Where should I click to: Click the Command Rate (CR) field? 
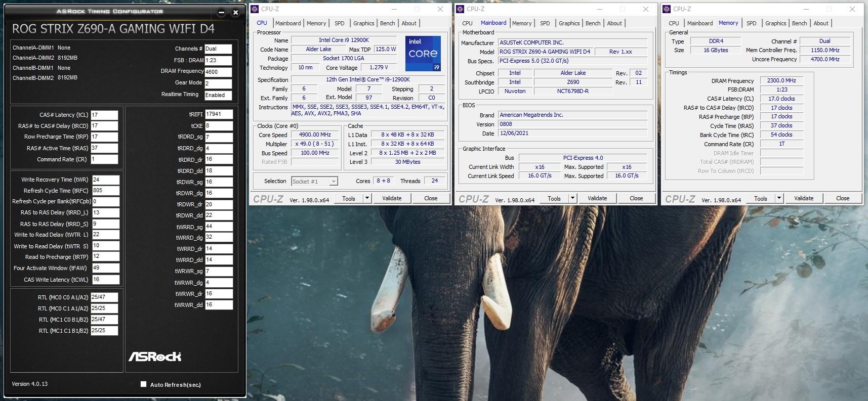104,159
